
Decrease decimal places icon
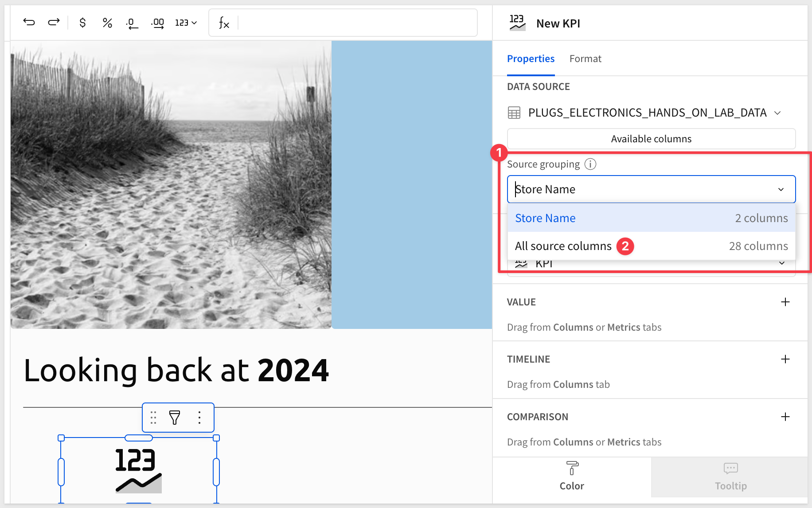click(132, 23)
